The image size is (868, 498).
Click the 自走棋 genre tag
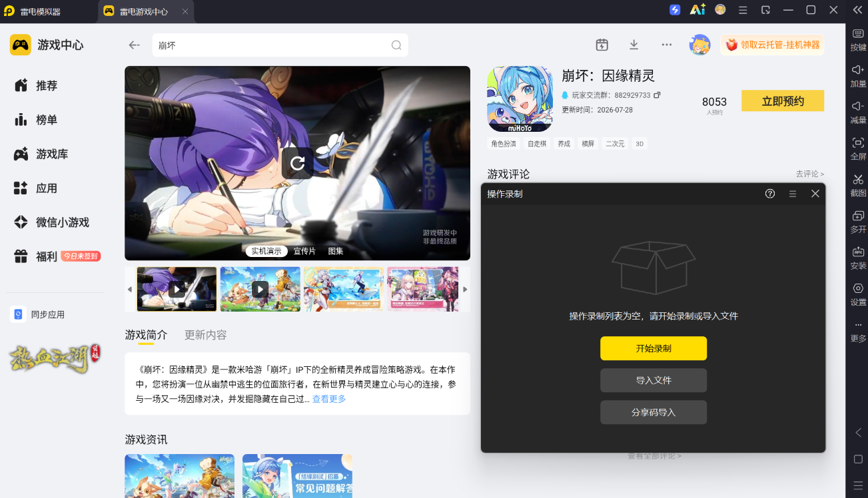537,144
